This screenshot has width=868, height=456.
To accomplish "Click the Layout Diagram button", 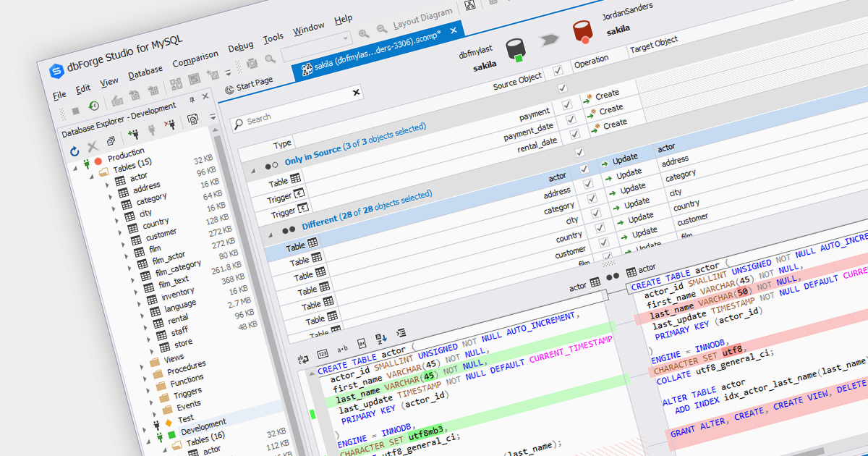I will click(422, 19).
